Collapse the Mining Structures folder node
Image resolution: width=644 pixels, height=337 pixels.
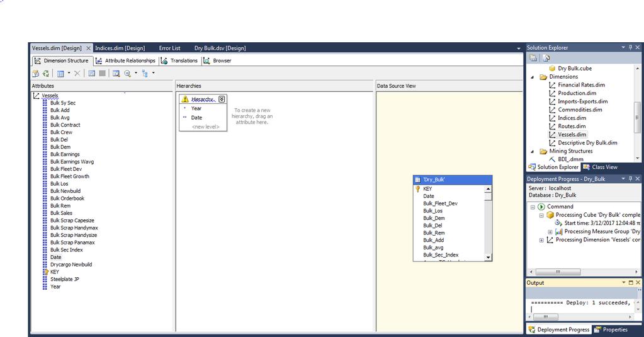pos(533,151)
